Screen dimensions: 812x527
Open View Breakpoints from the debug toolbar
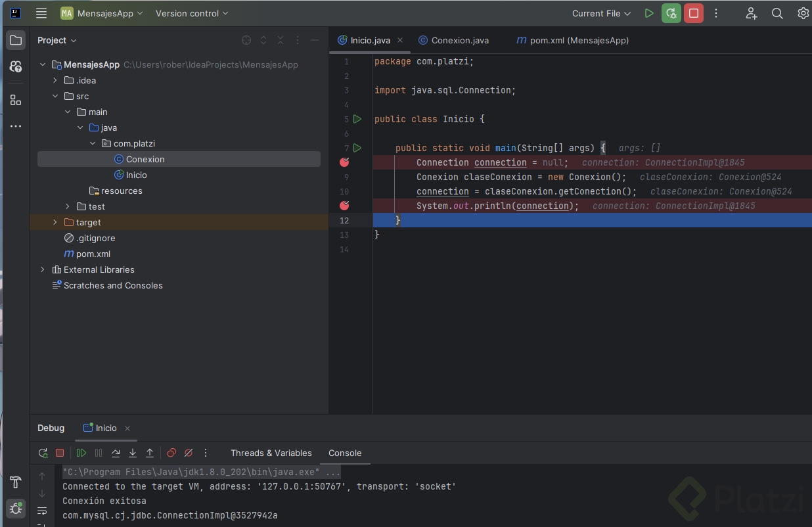(171, 453)
